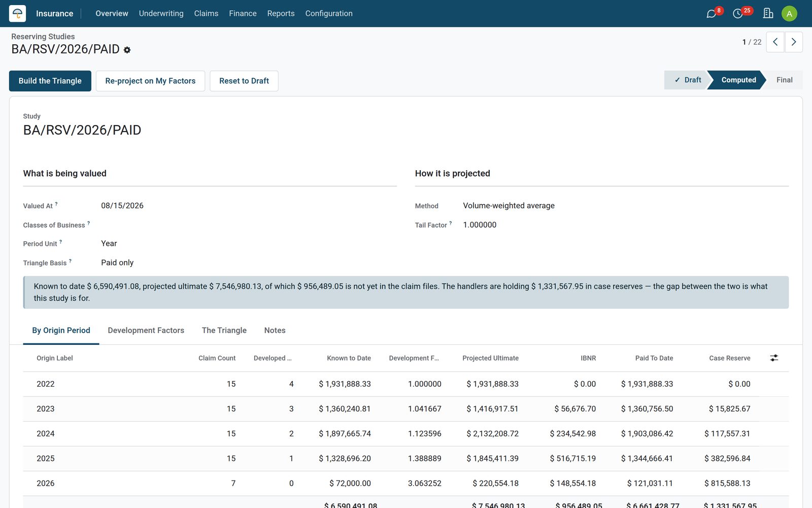Open the Claims menu
Image resolution: width=812 pixels, height=508 pixels.
206,13
